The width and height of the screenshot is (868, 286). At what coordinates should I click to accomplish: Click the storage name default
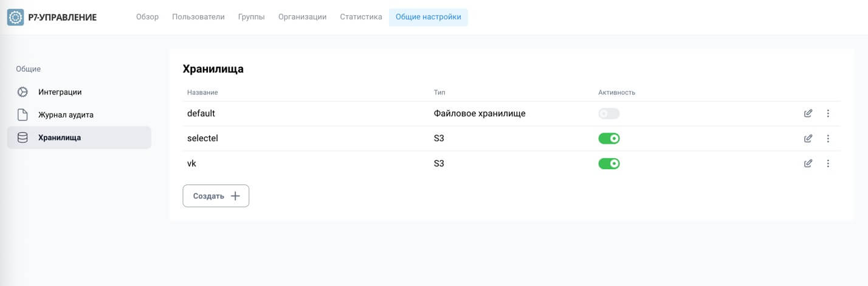(x=201, y=113)
